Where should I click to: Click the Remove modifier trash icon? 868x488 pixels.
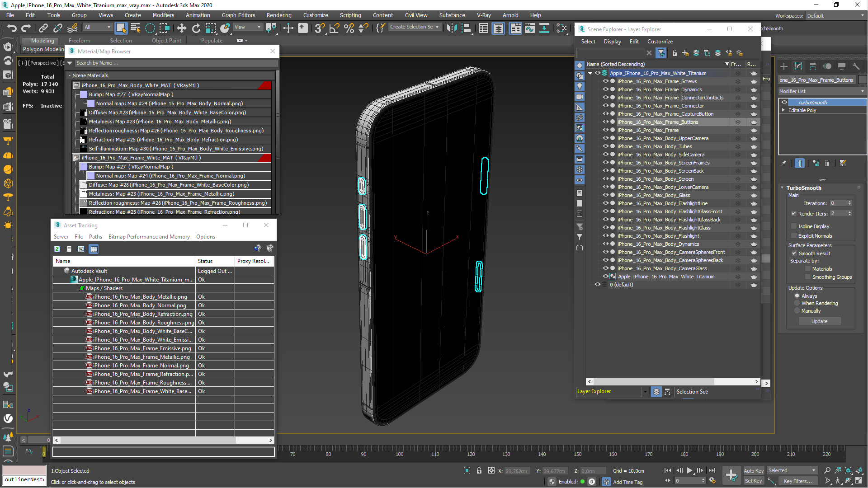point(827,163)
